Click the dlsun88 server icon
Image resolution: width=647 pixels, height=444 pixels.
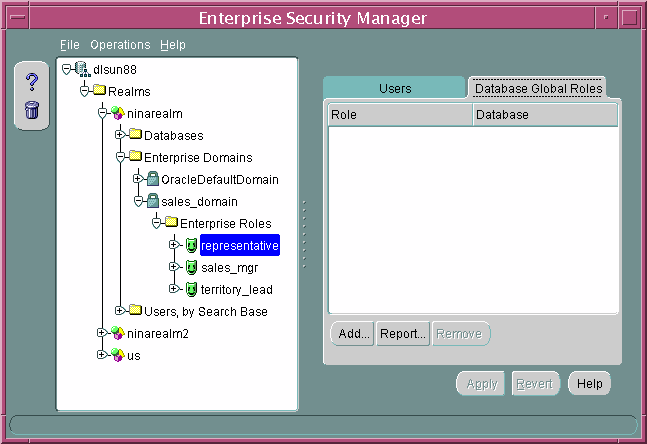81,69
